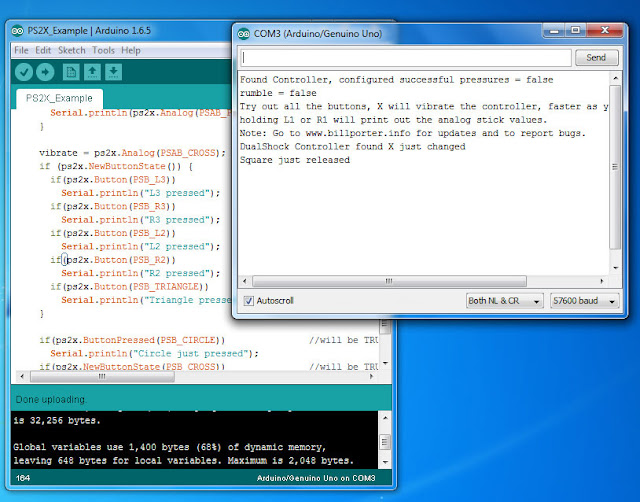
Task: Open the Sketch menu
Action: coord(72,50)
